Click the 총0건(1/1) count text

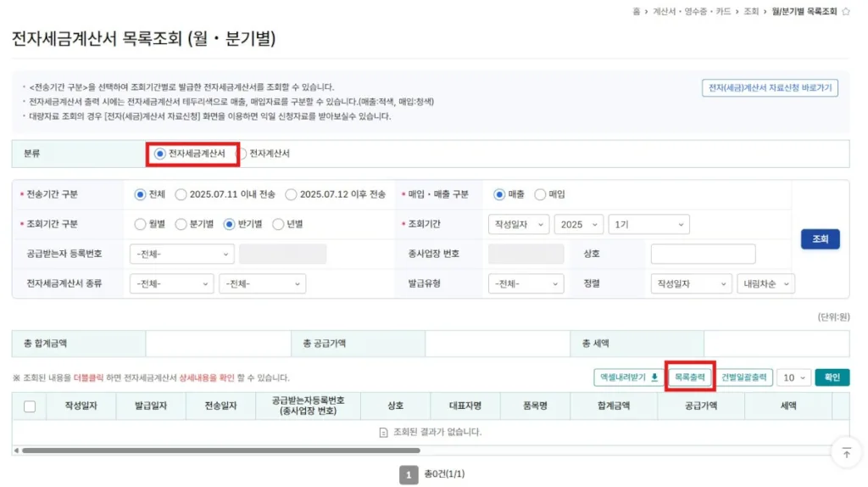(x=444, y=474)
